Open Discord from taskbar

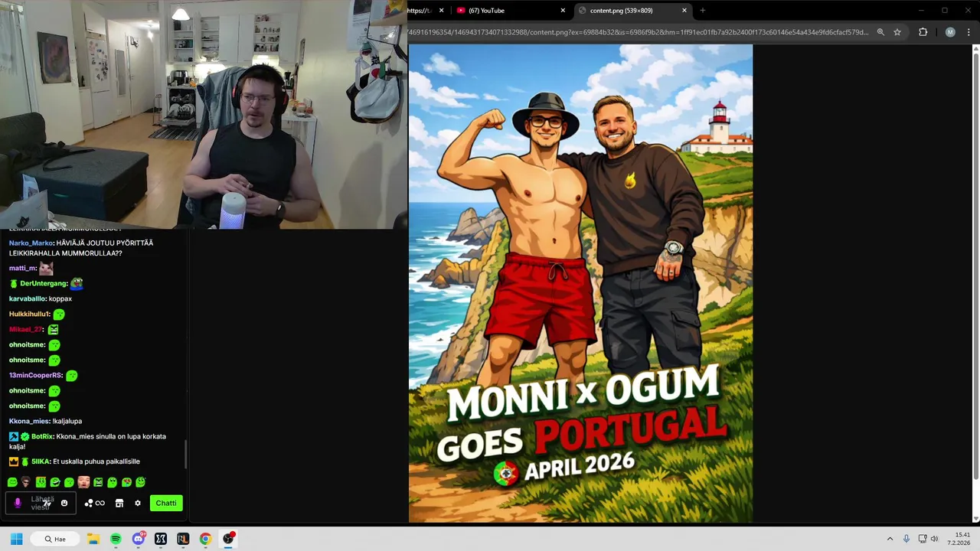(x=139, y=539)
